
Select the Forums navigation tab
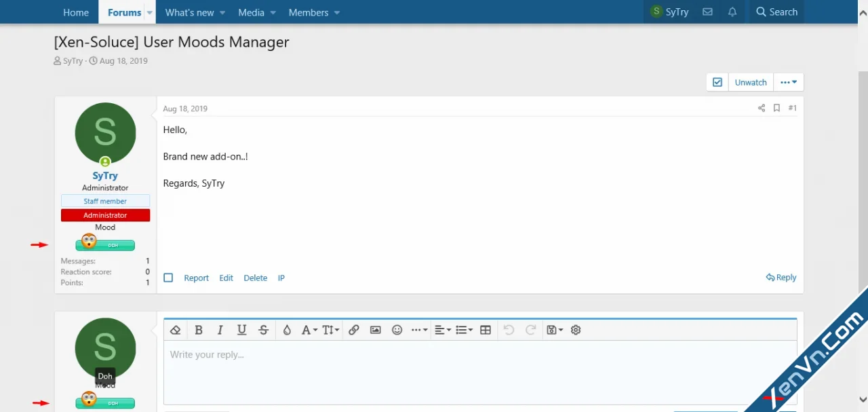[124, 12]
